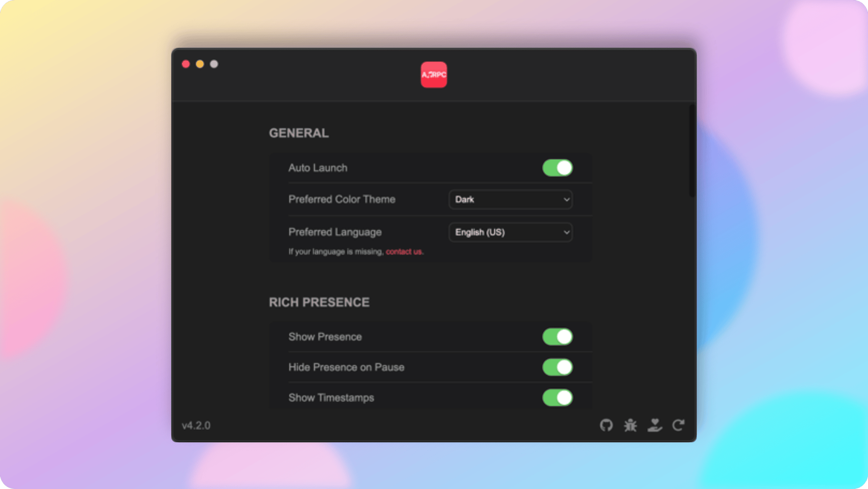Click the settings window scrollbar

click(x=692, y=151)
